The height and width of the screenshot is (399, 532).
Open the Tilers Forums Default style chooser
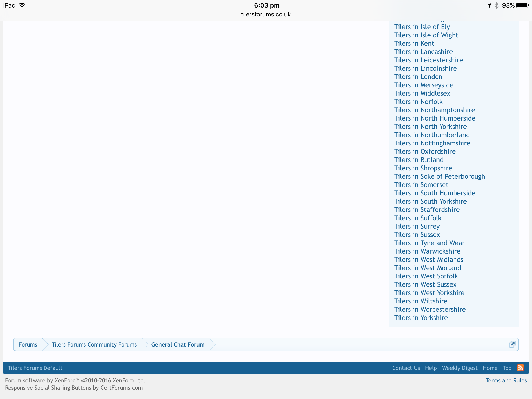[35, 368]
